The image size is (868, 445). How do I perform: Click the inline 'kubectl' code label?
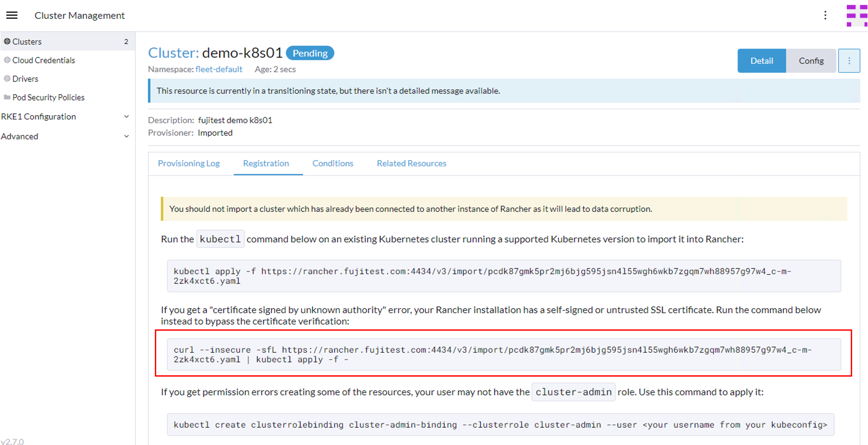[x=220, y=239]
